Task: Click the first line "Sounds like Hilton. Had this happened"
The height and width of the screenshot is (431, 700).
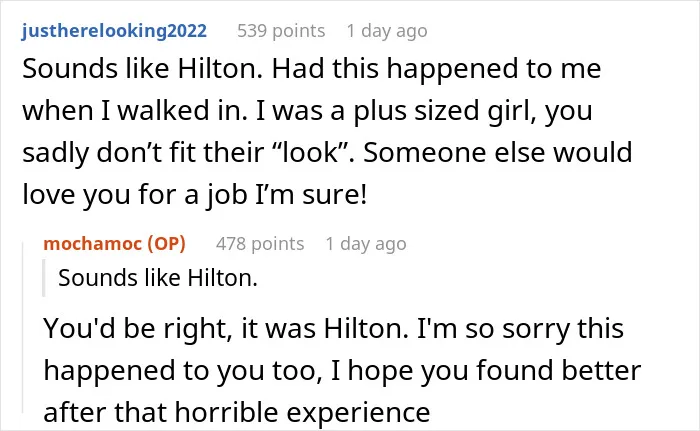Action: tap(312, 69)
